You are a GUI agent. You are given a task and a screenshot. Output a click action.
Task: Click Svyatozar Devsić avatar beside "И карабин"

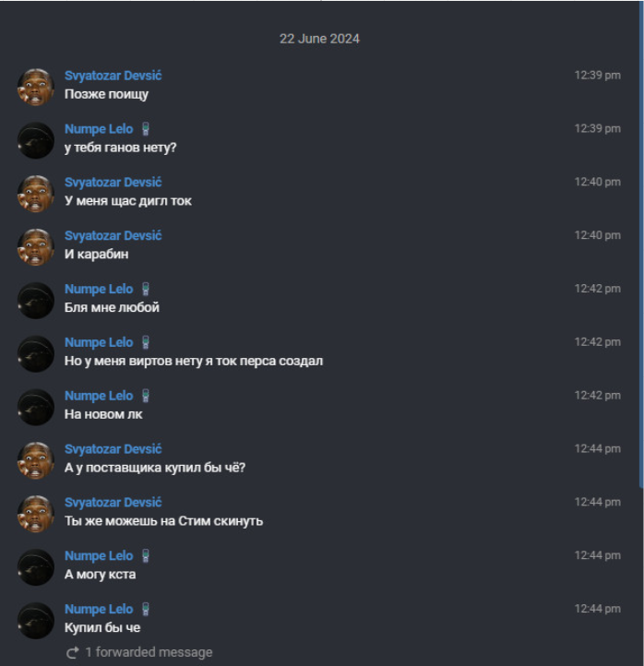(36, 247)
